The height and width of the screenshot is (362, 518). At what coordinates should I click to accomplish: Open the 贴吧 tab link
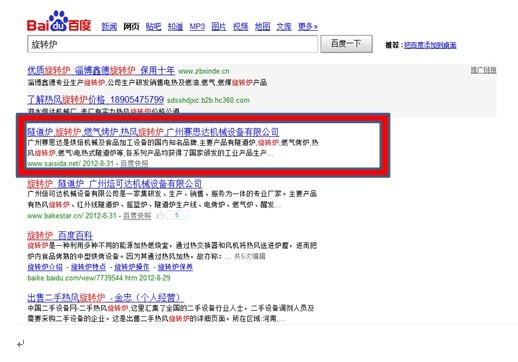[153, 27]
